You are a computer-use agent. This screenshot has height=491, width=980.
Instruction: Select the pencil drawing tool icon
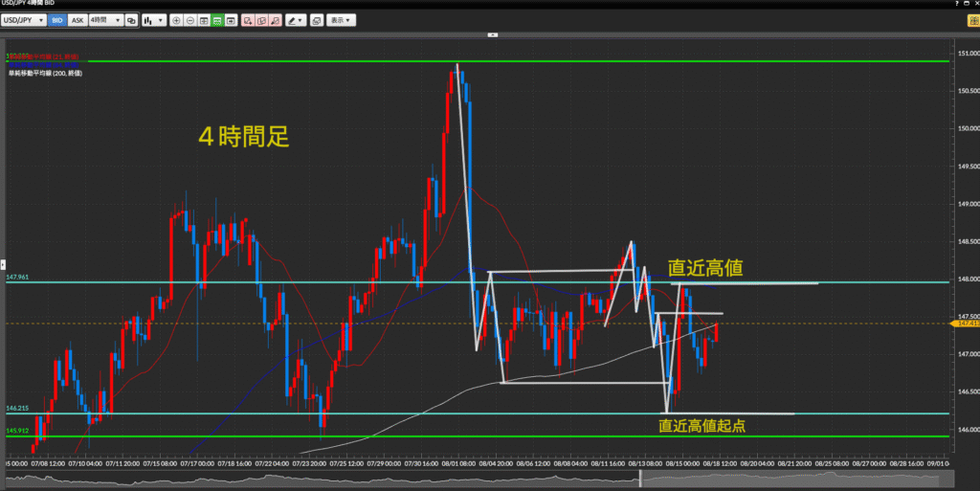coord(292,21)
